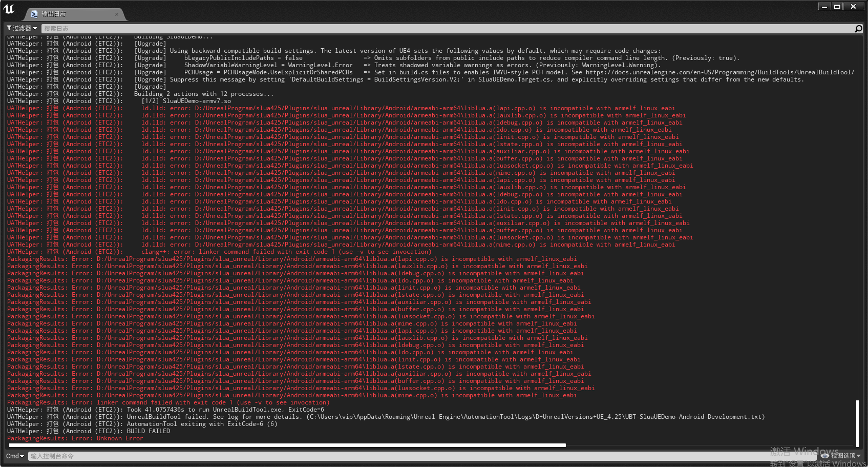Select '[1/2] SluaUEDemo-armv7.so' log line
This screenshot has width=868, height=467.
[119, 101]
